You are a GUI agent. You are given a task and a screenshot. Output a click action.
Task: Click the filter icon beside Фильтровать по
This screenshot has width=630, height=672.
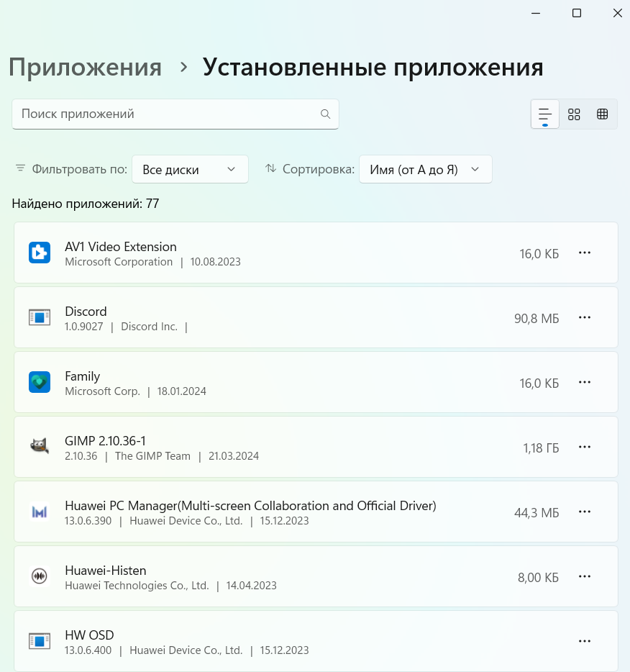point(20,168)
